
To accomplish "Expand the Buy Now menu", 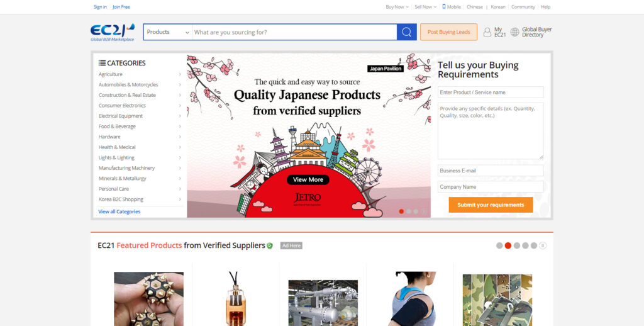I will pos(397,7).
